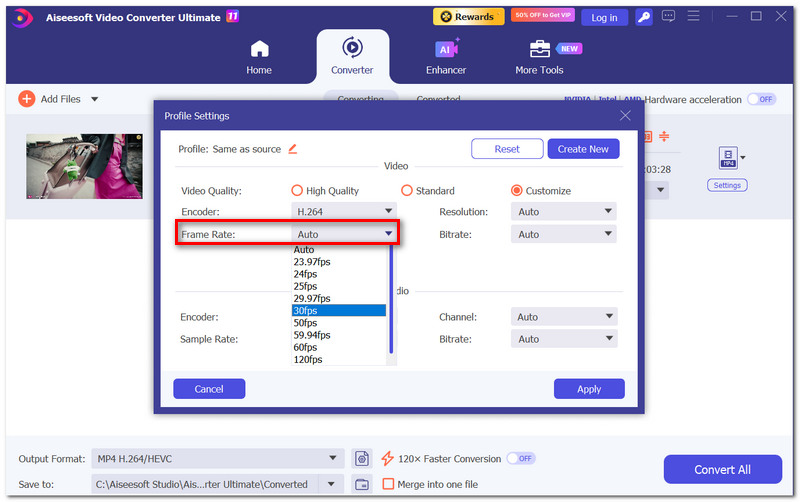
Task: Select the Standard video quality option
Action: [407, 191]
